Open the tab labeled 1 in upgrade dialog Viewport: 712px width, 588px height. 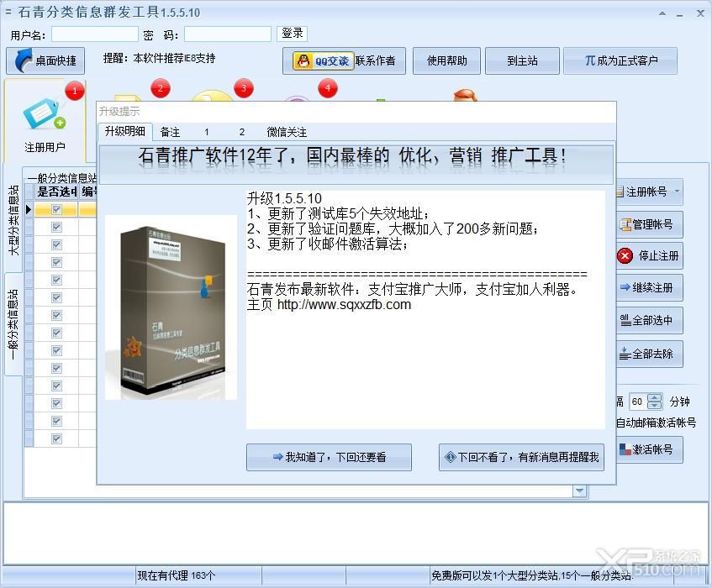pos(207,132)
